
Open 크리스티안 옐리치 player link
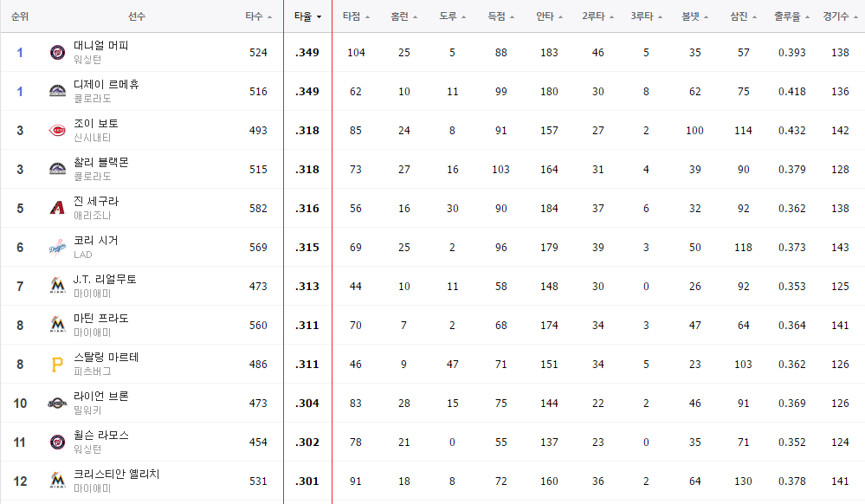pos(117,474)
